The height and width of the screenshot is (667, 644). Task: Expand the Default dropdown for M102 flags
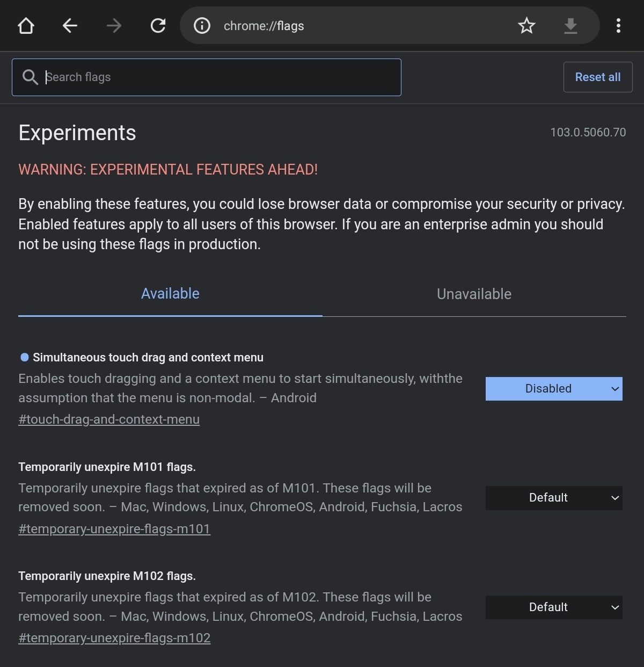[553, 607]
